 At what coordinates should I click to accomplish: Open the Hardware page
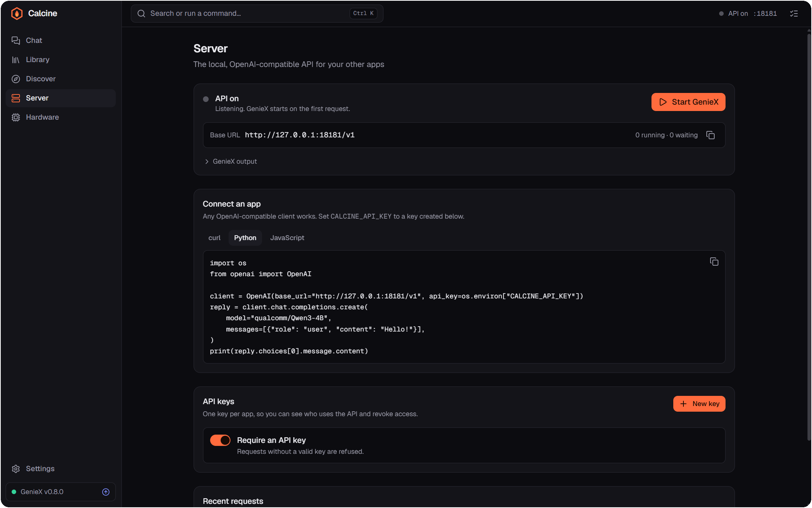pyautogui.click(x=61, y=117)
